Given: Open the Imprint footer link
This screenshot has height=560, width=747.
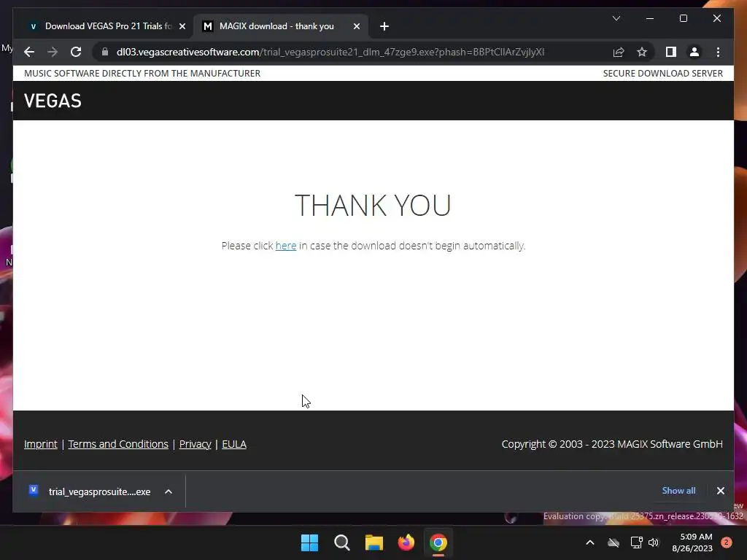Looking at the screenshot, I should pos(41,444).
